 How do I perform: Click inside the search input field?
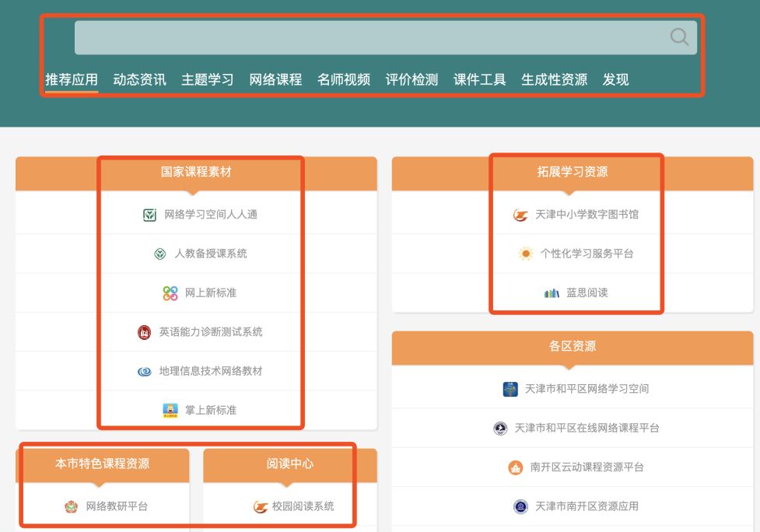pos(385,37)
